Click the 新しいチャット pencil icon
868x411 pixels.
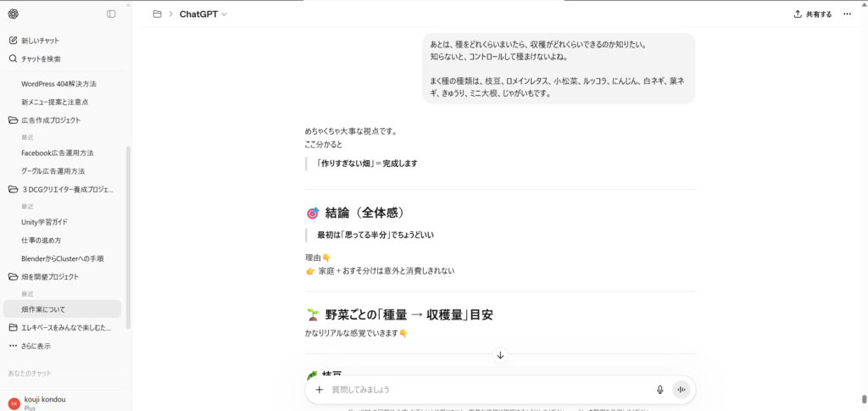coord(13,41)
